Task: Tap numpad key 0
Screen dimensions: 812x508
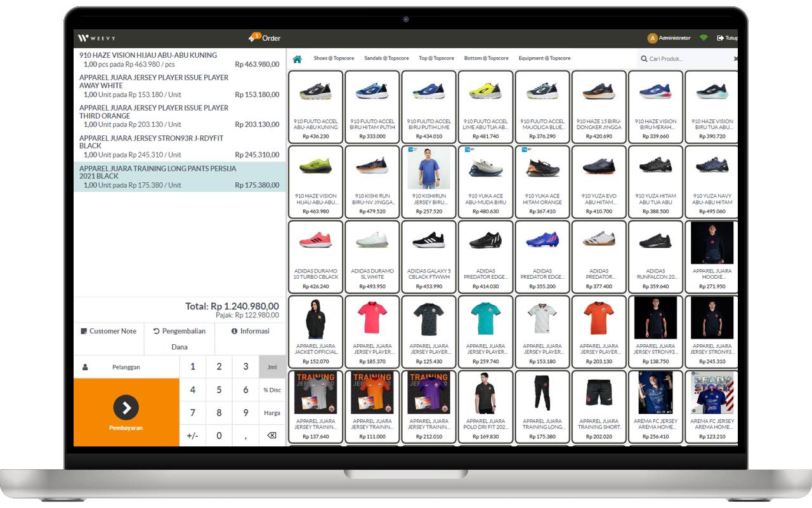Action: point(219,436)
